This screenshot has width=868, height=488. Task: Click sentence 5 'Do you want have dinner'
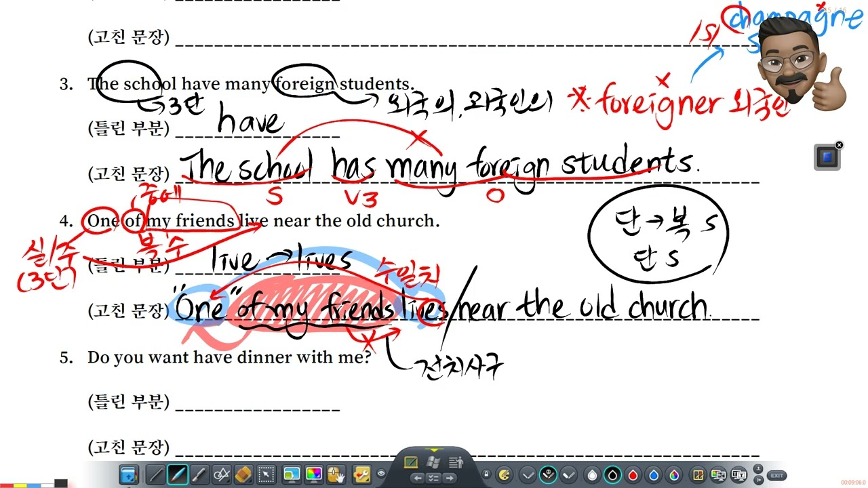pyautogui.click(x=229, y=357)
